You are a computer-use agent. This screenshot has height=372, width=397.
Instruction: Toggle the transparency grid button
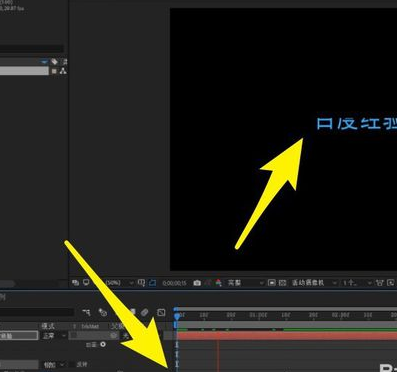tap(282, 283)
